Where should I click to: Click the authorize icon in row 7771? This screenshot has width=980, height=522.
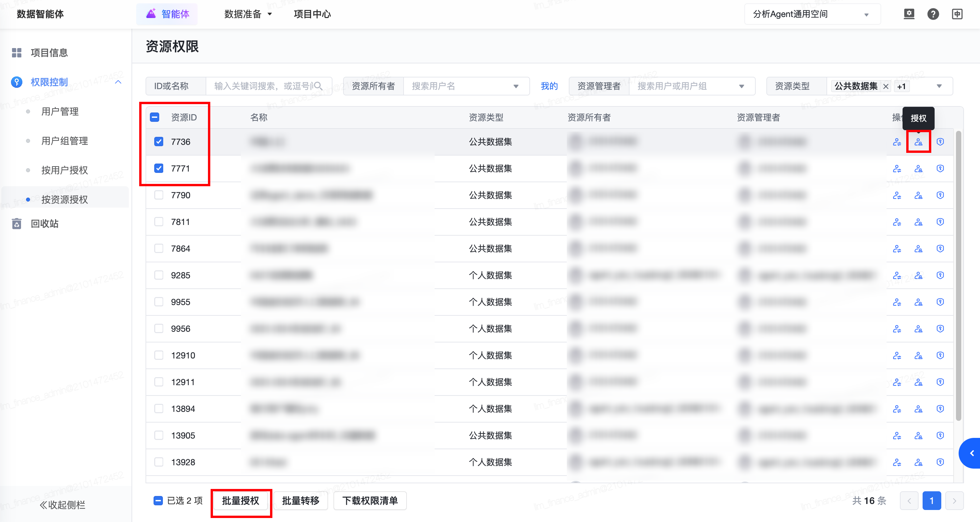[918, 169]
